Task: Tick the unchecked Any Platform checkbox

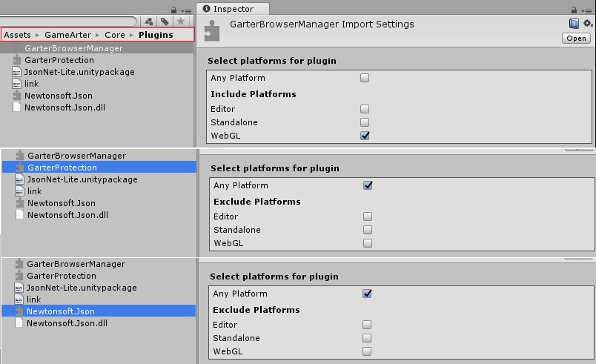Action: pyautogui.click(x=364, y=78)
